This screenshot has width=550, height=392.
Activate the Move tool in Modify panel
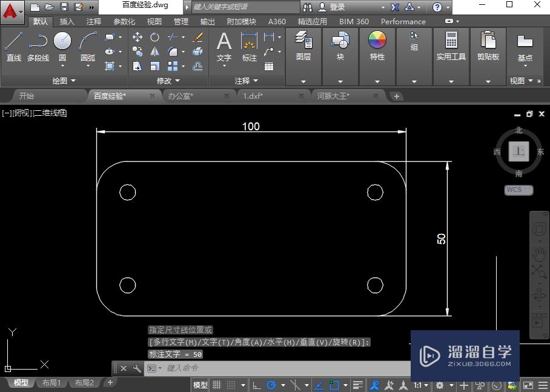click(x=137, y=38)
